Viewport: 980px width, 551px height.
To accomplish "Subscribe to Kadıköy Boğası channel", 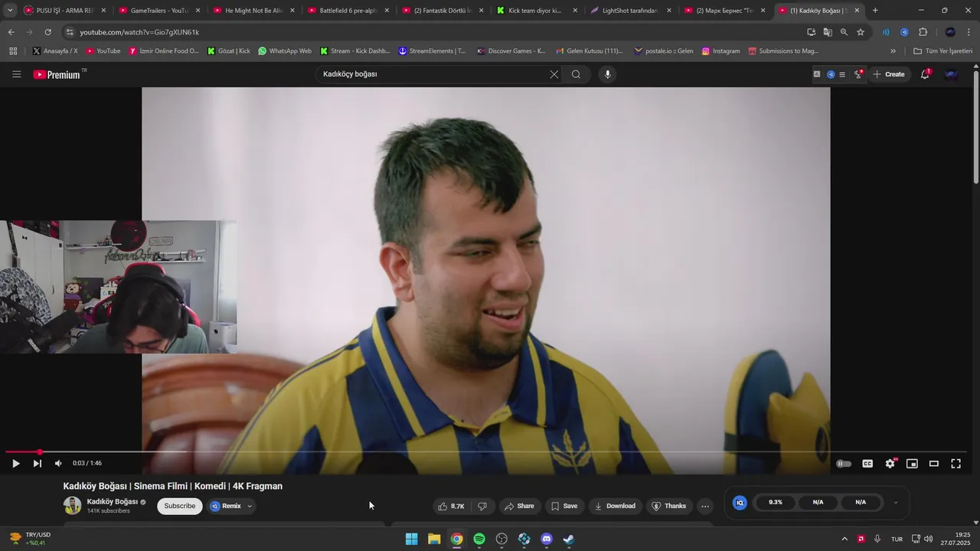I will point(180,506).
